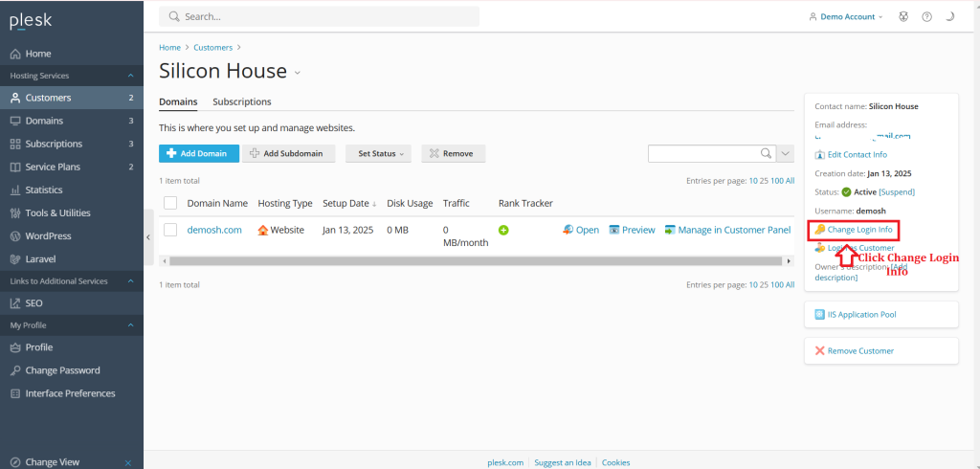Click Open for demosh.com
980x469 pixels.
581,230
